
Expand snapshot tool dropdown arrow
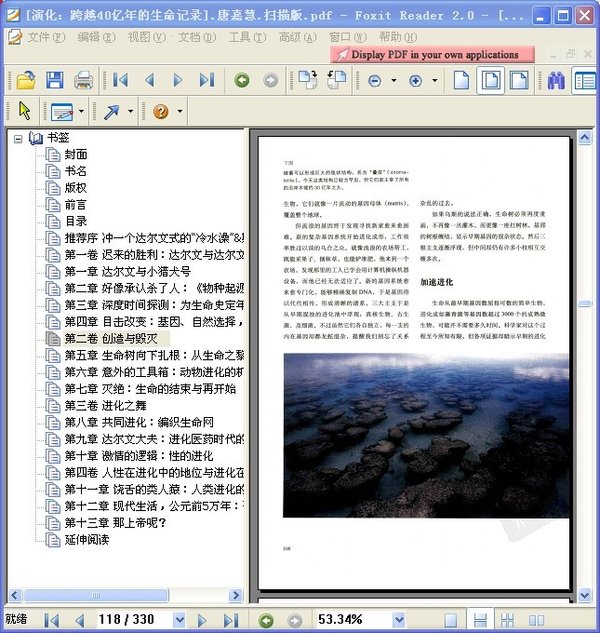[81, 111]
